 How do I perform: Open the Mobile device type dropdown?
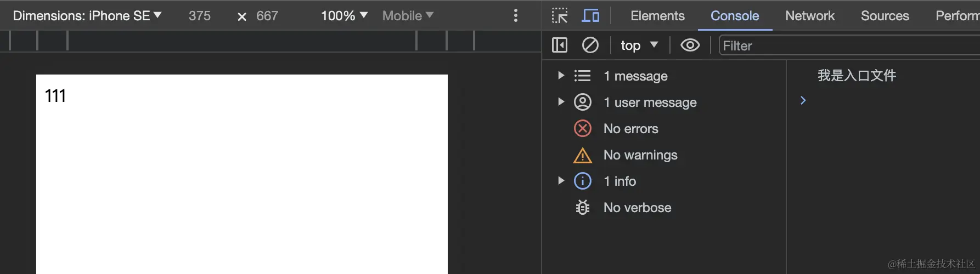tap(408, 16)
